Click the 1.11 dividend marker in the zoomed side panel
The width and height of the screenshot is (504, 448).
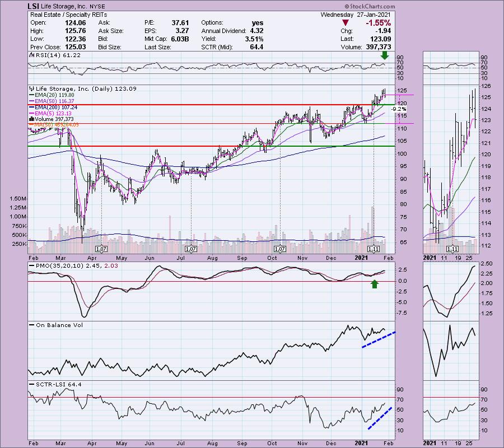coord(452,249)
